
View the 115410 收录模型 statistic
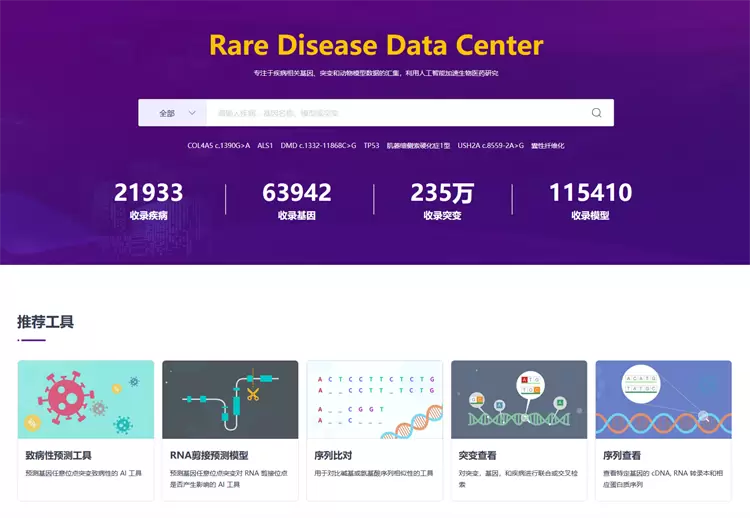[x=590, y=199]
